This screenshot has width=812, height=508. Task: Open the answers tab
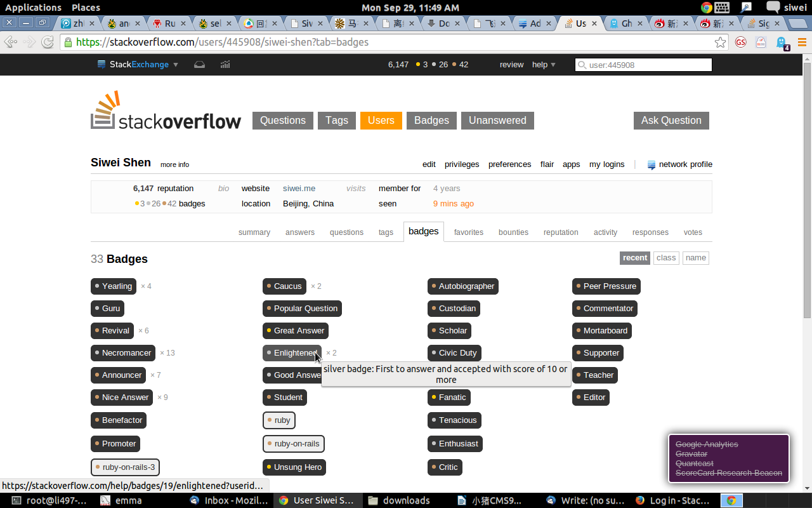pos(299,232)
